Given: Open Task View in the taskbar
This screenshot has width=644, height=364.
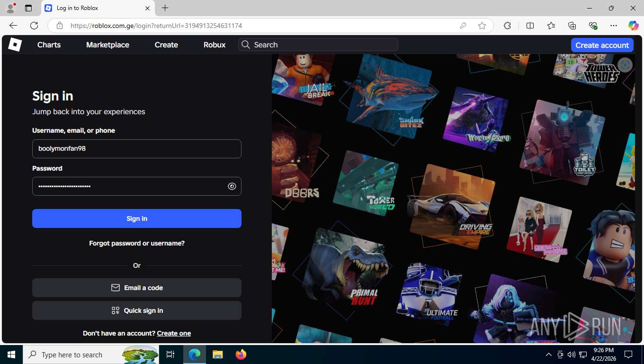Looking at the screenshot, I should pyautogui.click(x=170, y=355).
